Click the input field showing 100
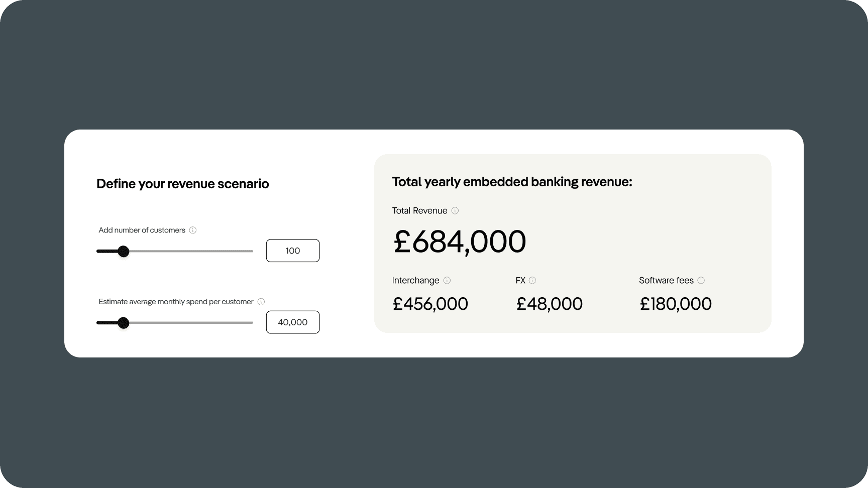Screen dimensions: 868x488 click(292, 251)
